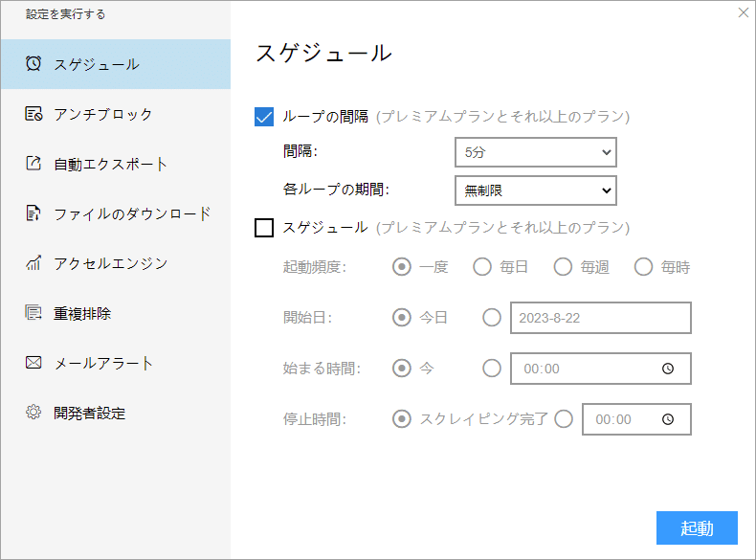Close the settings dialog window
The image size is (756, 560).
[x=744, y=12]
